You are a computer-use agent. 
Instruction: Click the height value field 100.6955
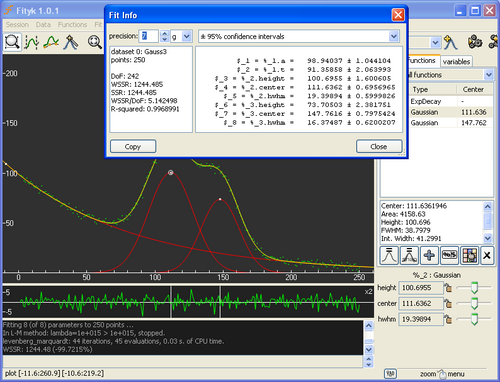[x=421, y=288]
